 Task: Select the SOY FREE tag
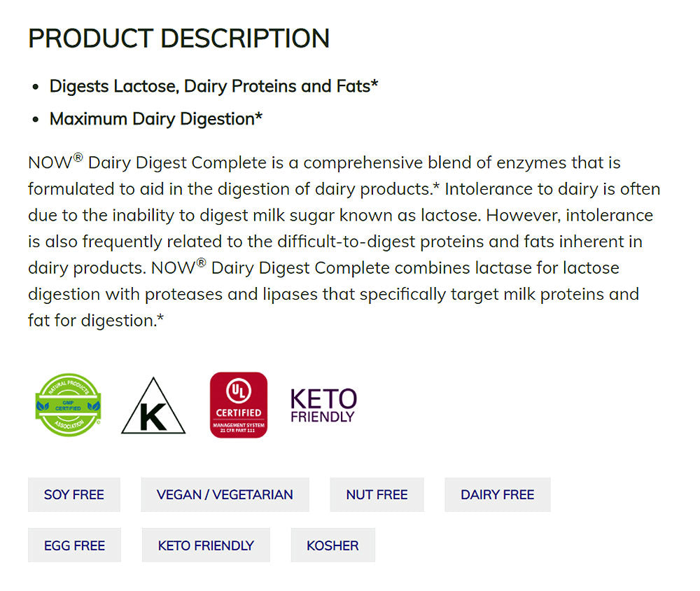point(74,494)
